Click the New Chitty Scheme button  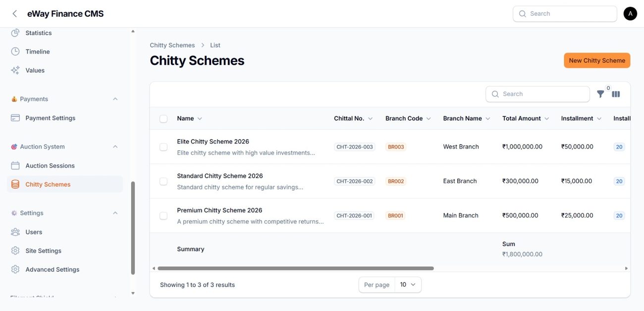(x=597, y=60)
